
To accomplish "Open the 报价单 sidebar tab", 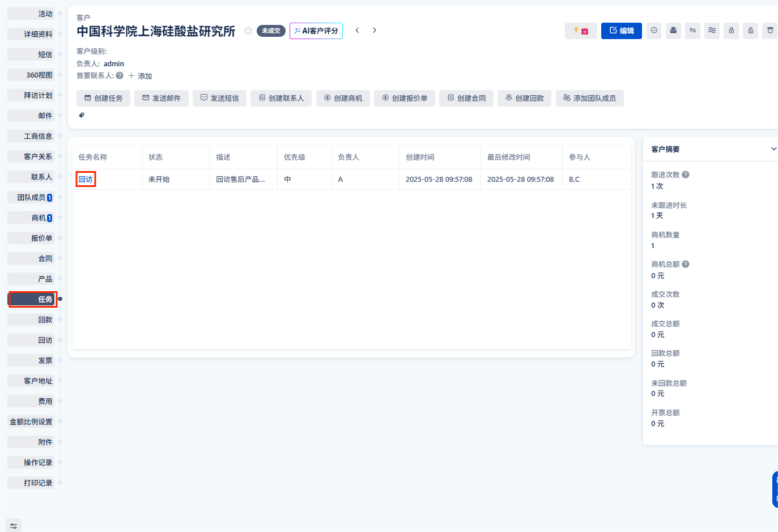I will [31, 238].
